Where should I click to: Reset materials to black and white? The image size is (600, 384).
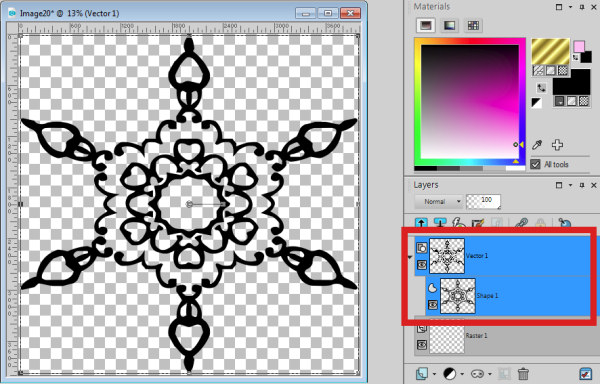coord(536,103)
